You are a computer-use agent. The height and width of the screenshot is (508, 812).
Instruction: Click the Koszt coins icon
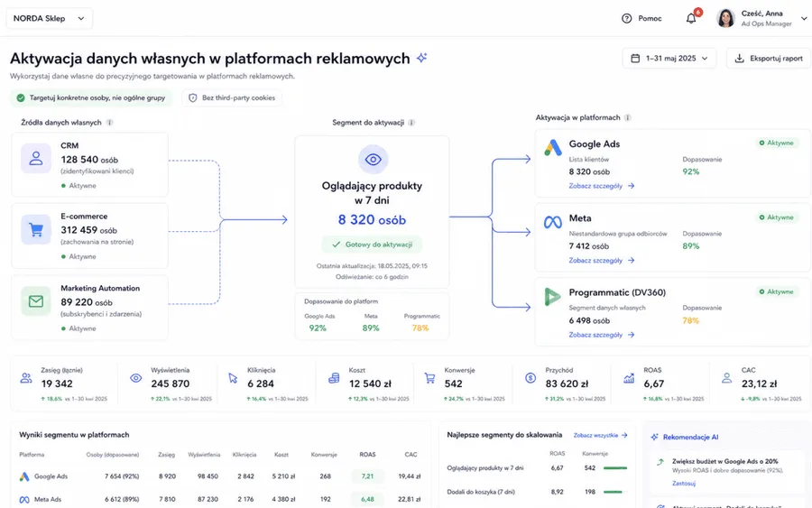(334, 378)
